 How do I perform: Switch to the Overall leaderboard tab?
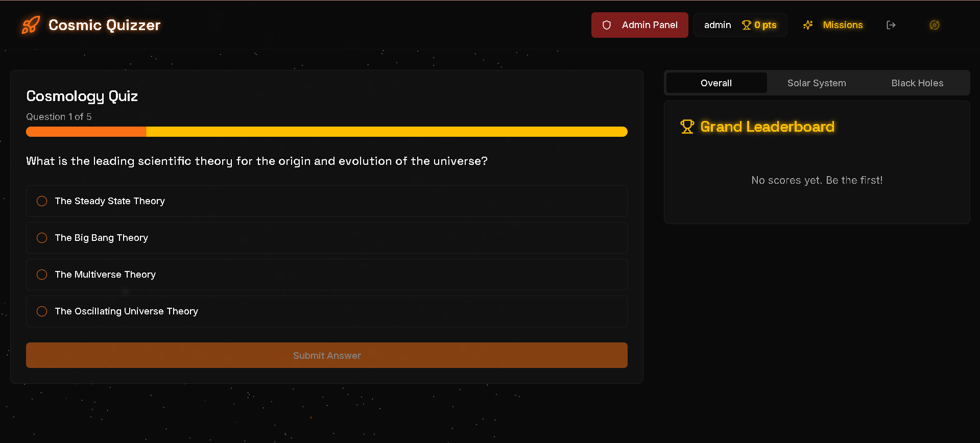716,83
